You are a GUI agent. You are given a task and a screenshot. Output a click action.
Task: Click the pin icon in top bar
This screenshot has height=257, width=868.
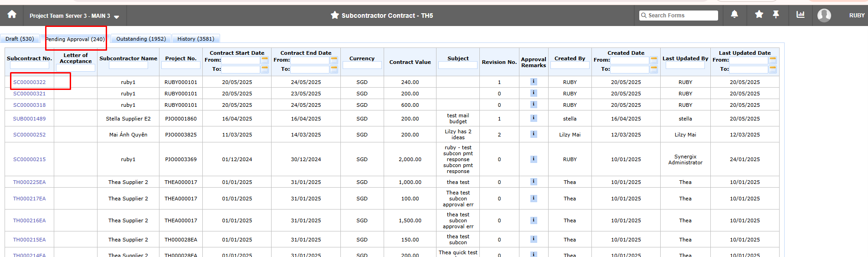[776, 15]
